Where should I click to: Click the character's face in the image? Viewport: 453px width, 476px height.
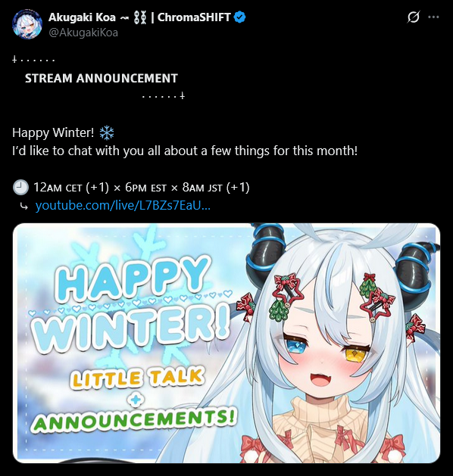(x=326, y=355)
